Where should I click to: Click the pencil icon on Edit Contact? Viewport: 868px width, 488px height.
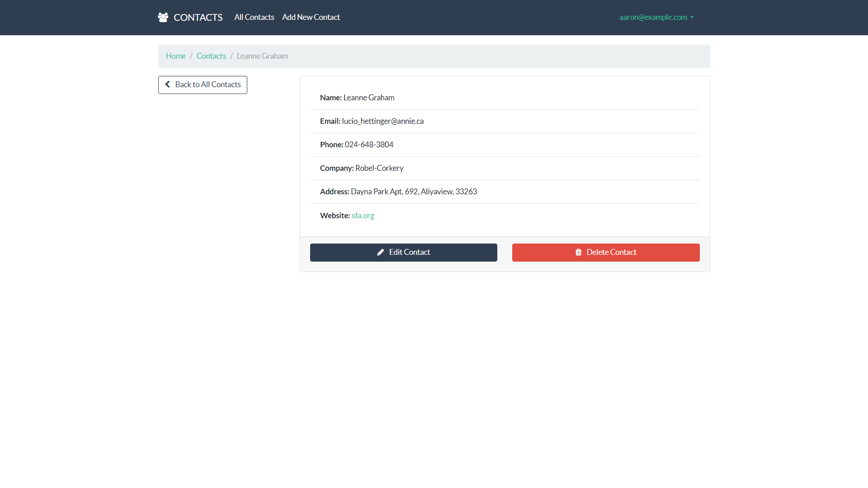pyautogui.click(x=381, y=253)
